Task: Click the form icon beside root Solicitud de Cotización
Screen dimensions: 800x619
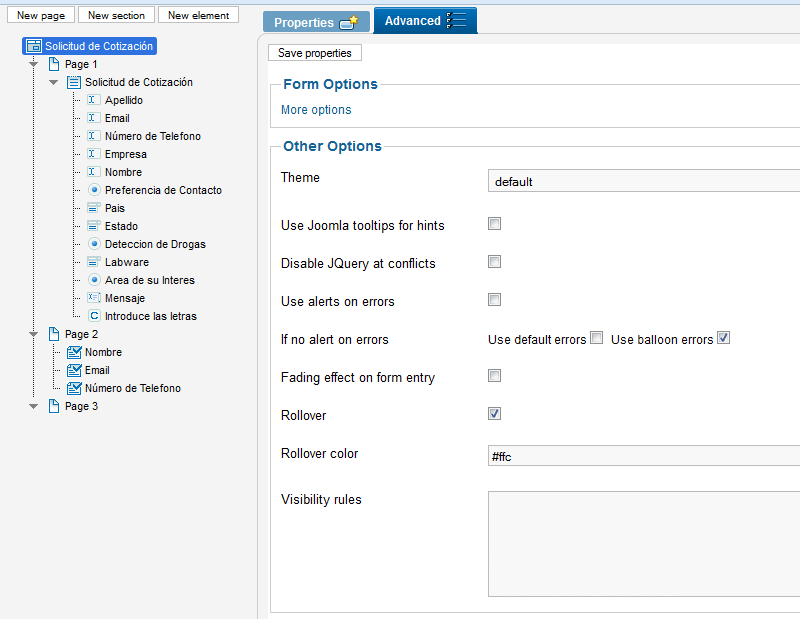Action: point(34,46)
